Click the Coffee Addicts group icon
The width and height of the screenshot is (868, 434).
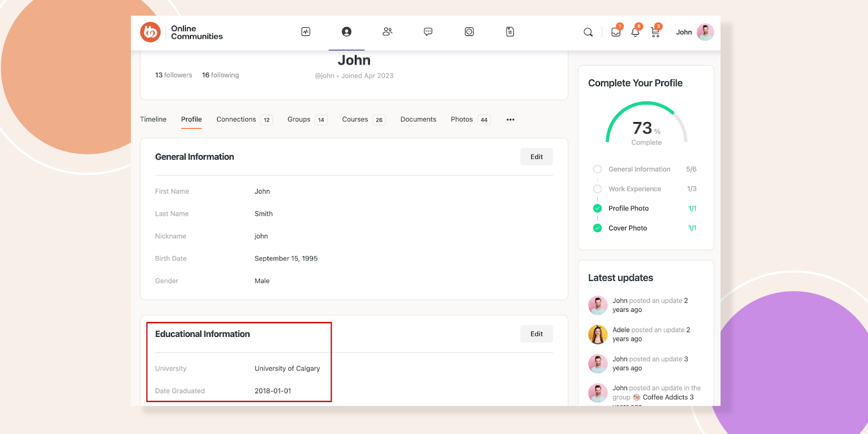(x=637, y=397)
